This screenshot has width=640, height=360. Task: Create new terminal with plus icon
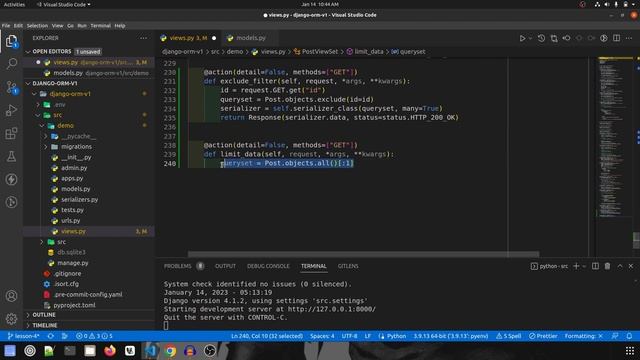click(576, 266)
